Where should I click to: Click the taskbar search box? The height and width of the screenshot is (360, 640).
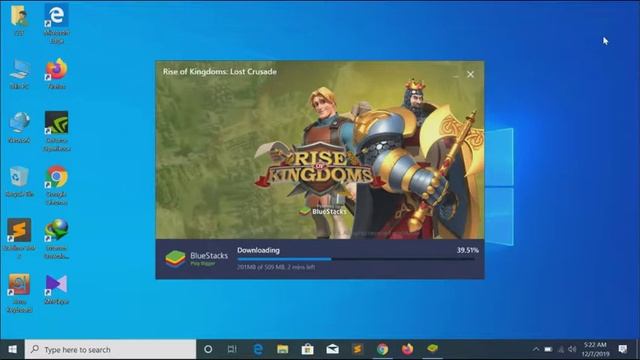(x=111, y=349)
